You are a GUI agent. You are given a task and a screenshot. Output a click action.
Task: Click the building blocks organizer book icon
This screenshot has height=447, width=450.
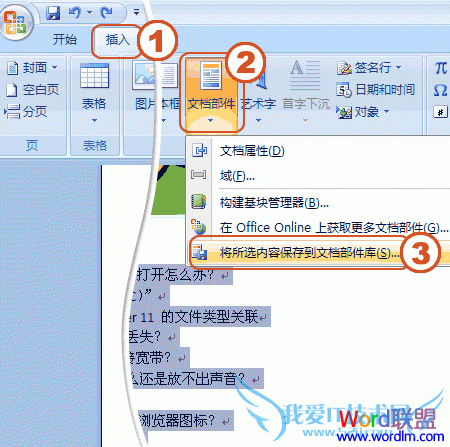tap(199, 202)
